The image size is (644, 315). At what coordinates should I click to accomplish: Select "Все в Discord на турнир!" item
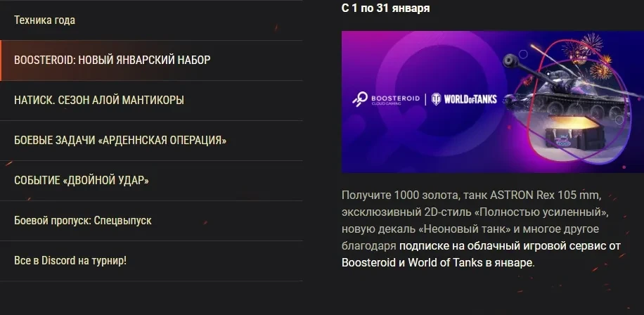point(151,261)
